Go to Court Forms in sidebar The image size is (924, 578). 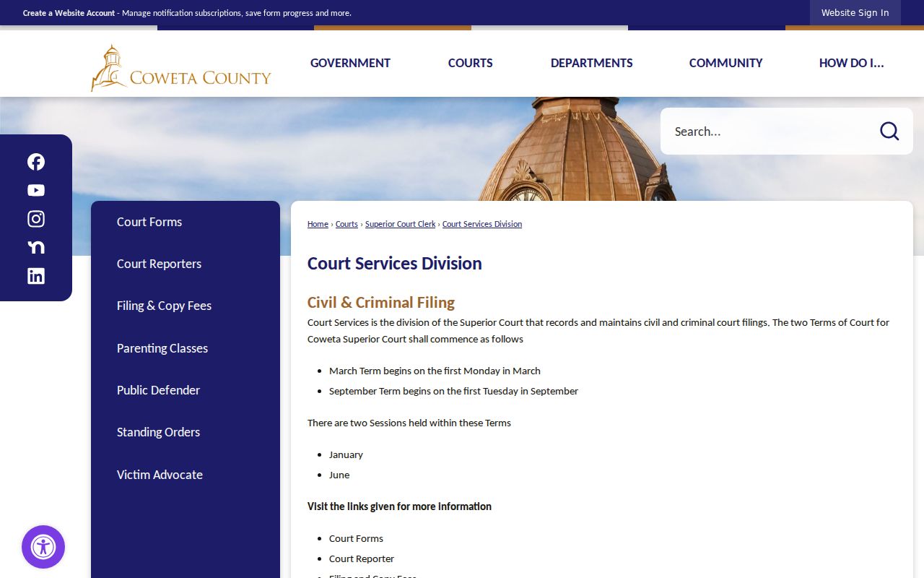tap(186, 222)
